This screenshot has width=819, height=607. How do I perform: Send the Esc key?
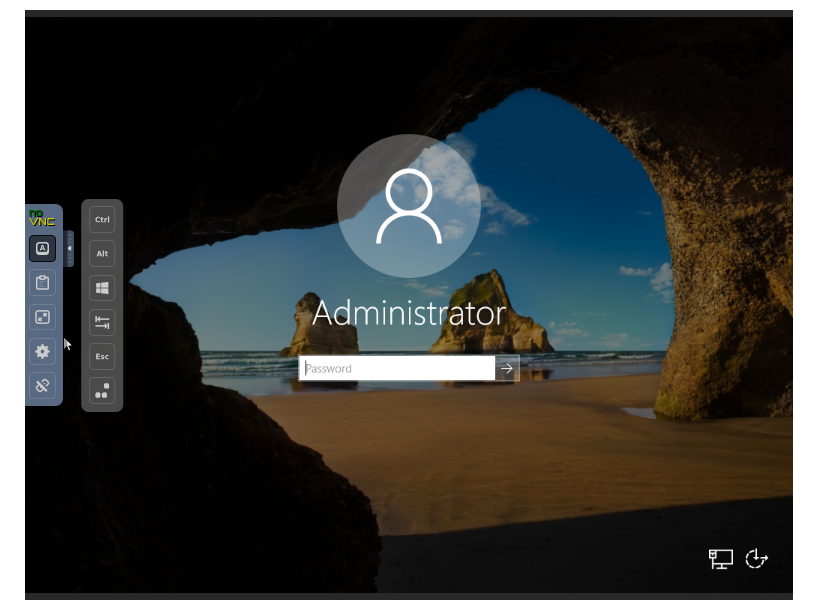click(x=102, y=356)
